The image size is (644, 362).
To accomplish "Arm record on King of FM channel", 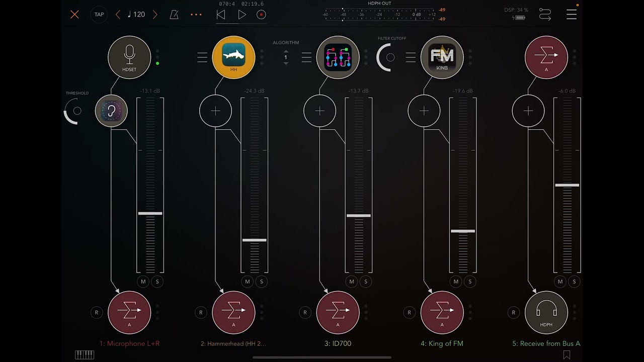I will [x=409, y=312].
